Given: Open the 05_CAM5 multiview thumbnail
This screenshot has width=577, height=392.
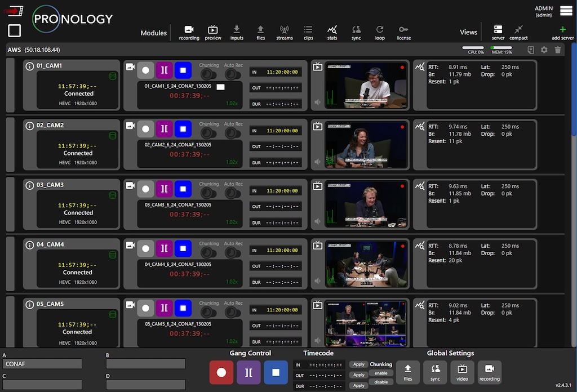Looking at the screenshot, I should click(366, 324).
